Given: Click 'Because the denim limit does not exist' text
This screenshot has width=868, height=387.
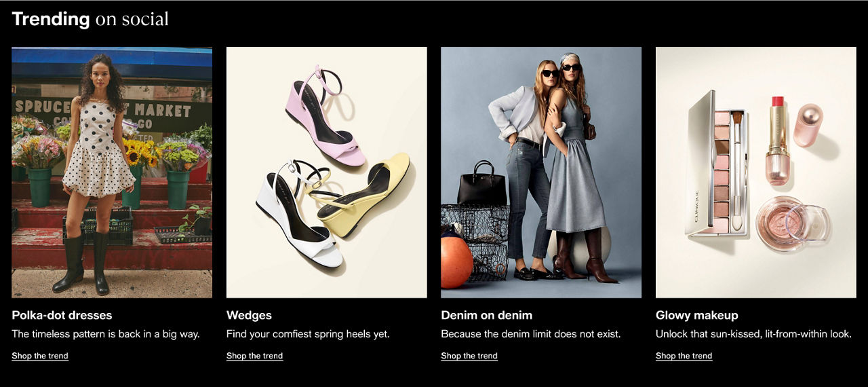Looking at the screenshot, I should 531,334.
